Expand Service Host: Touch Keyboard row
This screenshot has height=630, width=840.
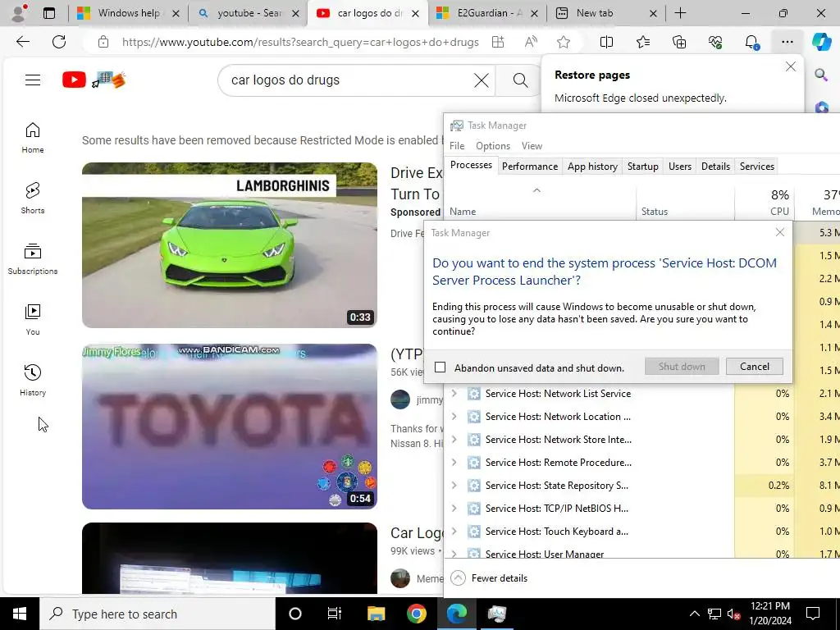coord(454,532)
